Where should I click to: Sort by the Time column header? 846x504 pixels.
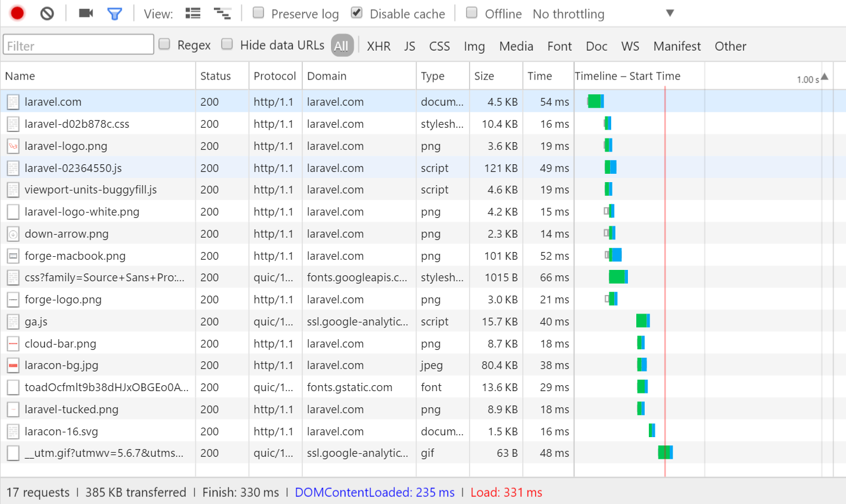[548, 76]
